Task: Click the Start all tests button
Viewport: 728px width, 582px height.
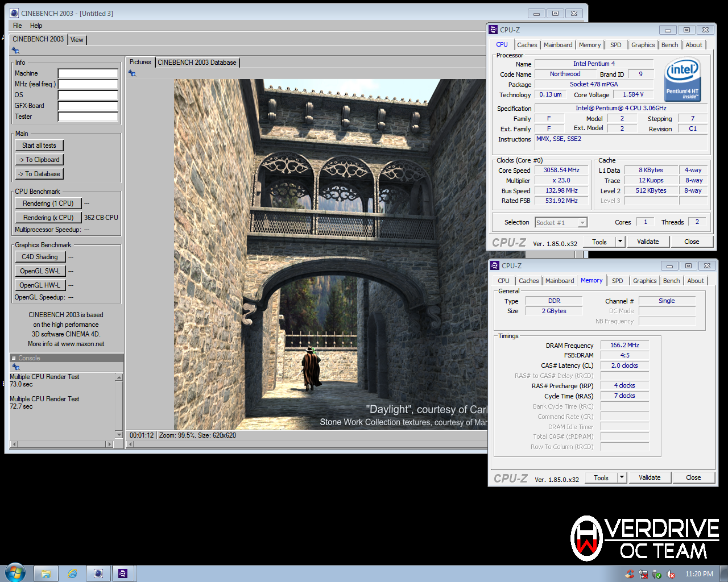Action: (39, 145)
